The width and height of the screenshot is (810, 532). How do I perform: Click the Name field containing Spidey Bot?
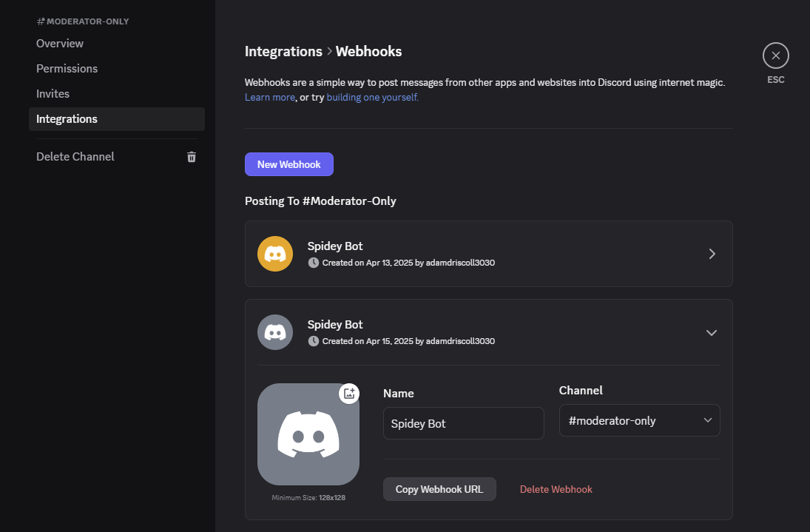pyautogui.click(x=463, y=423)
